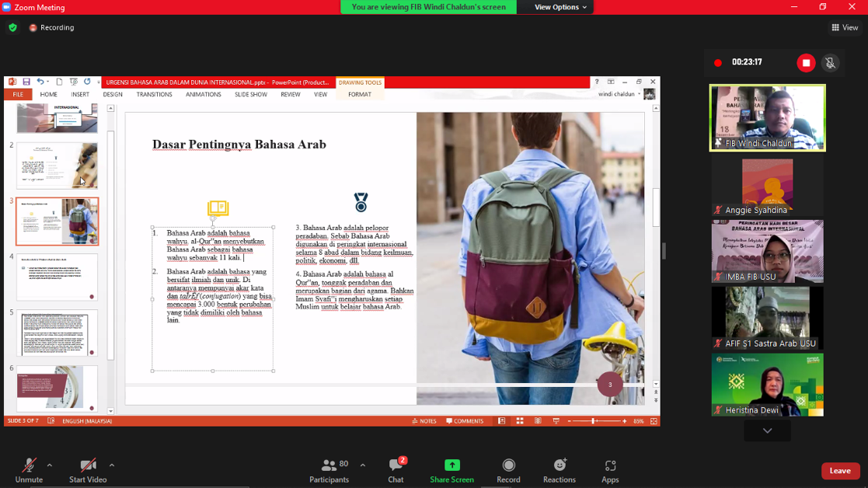
Task: Click the panel divider handle beside shared screen
Action: 664,250
